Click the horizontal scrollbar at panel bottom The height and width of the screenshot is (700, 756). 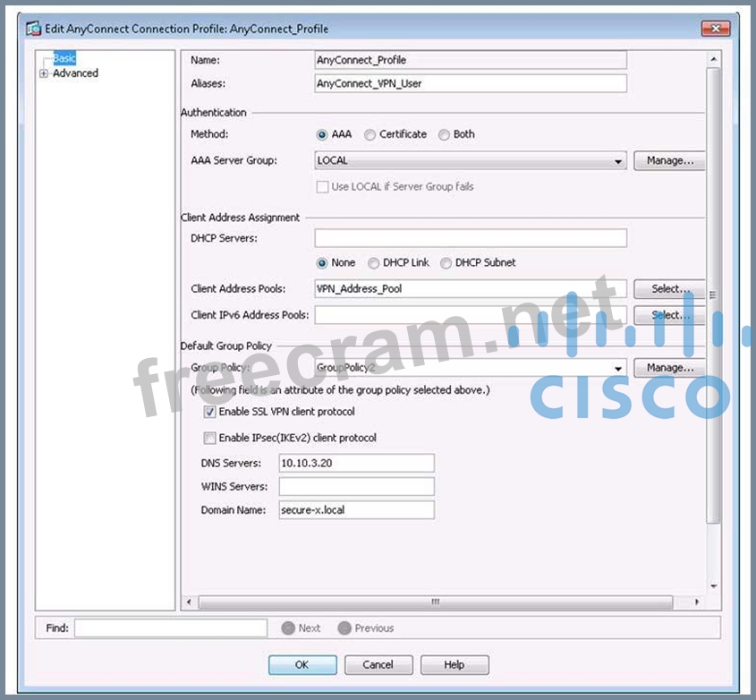coord(436,602)
